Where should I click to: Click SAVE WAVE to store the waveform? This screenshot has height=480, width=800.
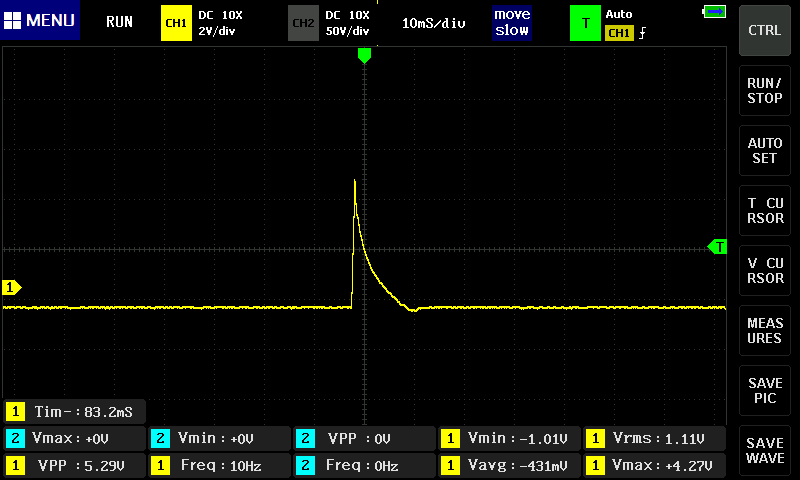(765, 450)
